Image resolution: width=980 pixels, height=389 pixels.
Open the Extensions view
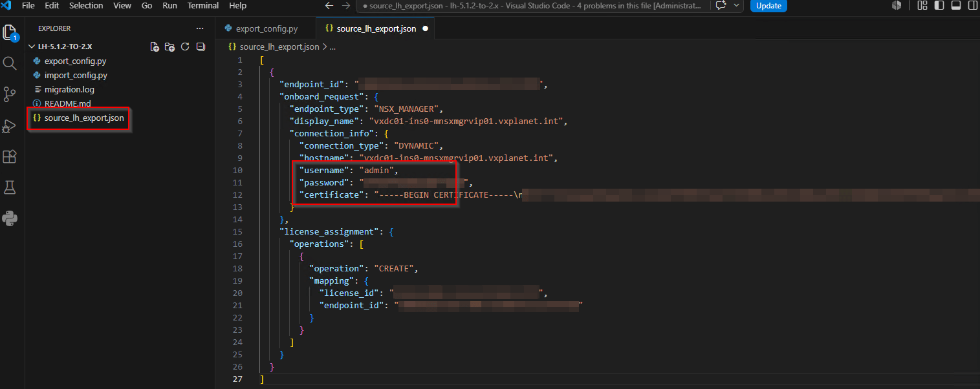coord(10,156)
